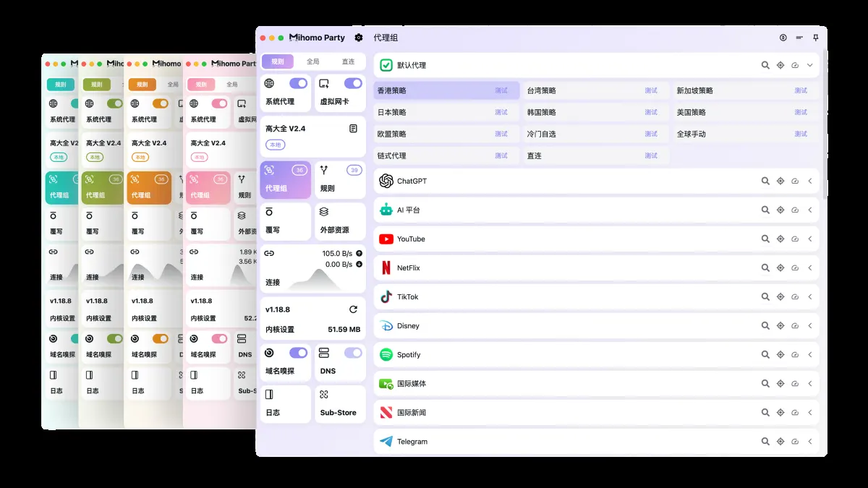Run speed test for Spotify group
Viewport: 868px width, 488px height.
(795, 354)
